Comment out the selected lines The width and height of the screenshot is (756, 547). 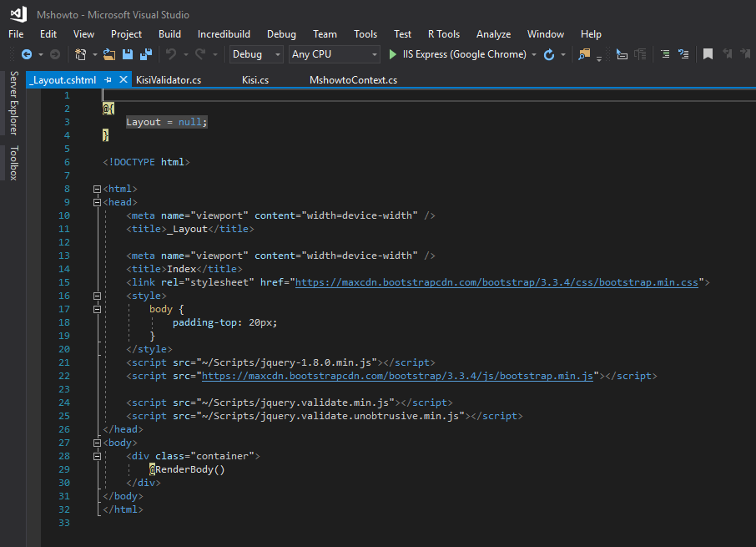[665, 54]
